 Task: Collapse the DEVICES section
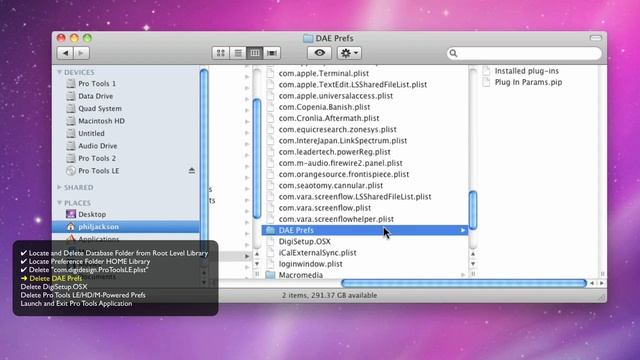[60, 72]
